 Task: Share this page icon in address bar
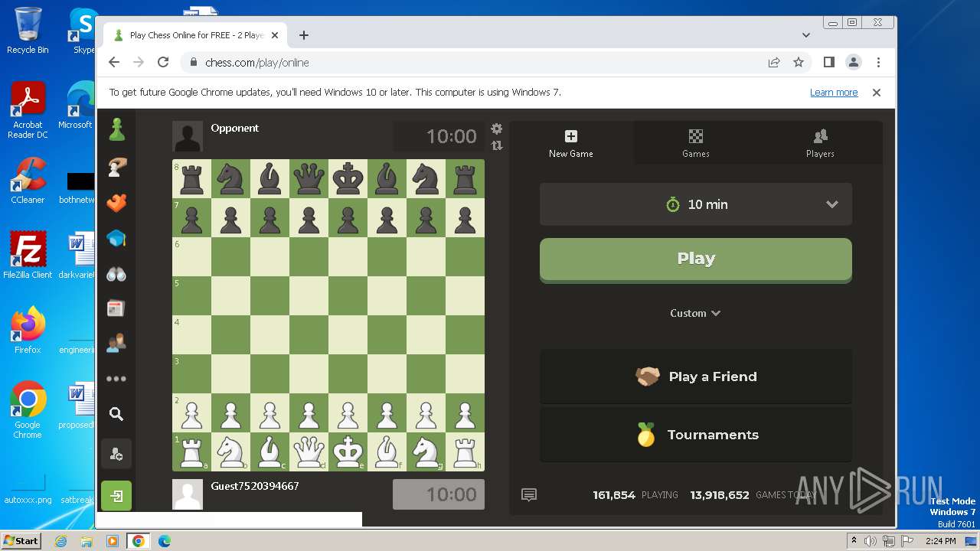point(774,63)
